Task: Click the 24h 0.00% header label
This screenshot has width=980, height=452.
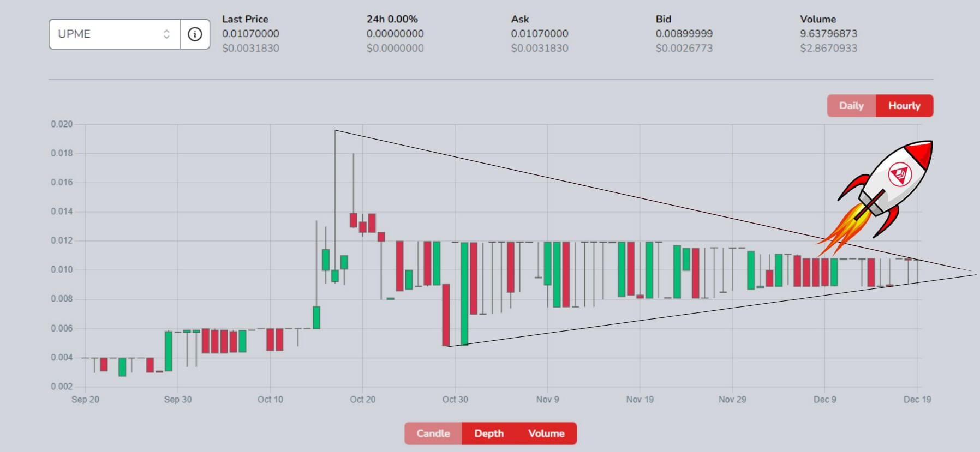Action: pyautogui.click(x=392, y=19)
